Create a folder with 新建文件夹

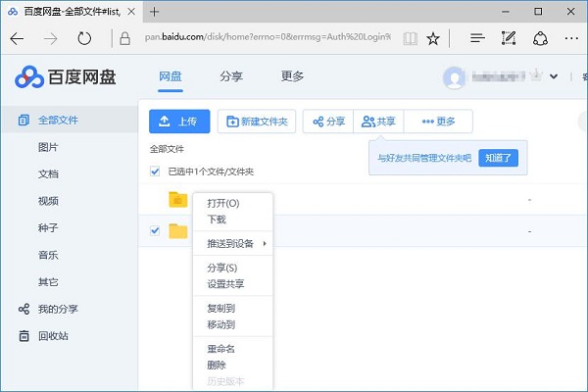click(x=256, y=122)
